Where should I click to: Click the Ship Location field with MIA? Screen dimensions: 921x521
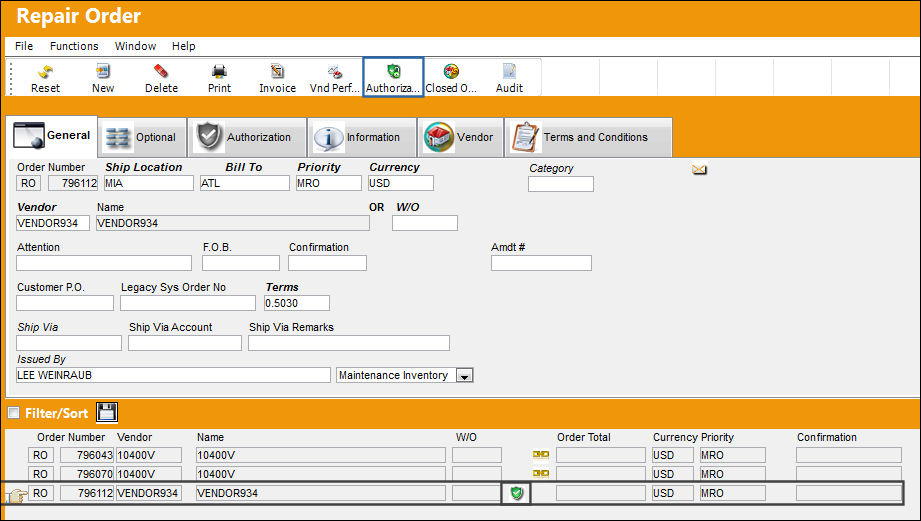[149, 183]
